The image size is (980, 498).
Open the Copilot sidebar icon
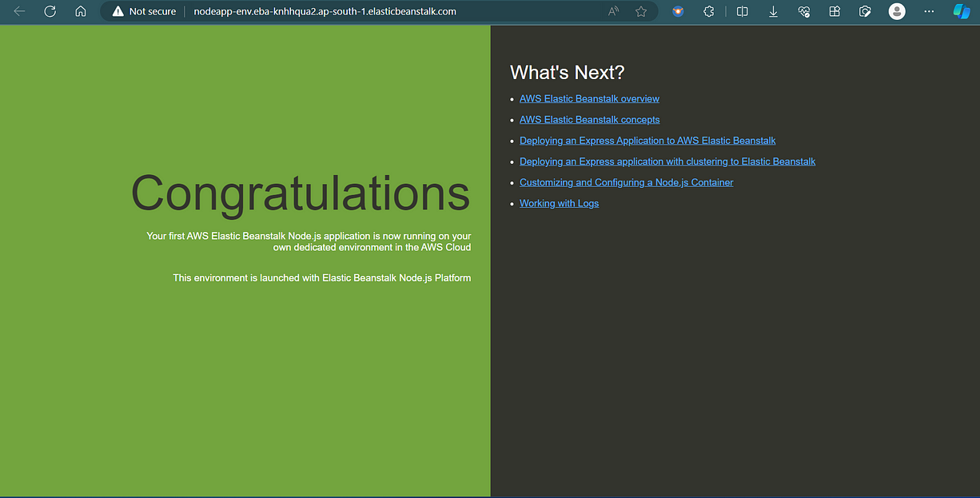962,12
